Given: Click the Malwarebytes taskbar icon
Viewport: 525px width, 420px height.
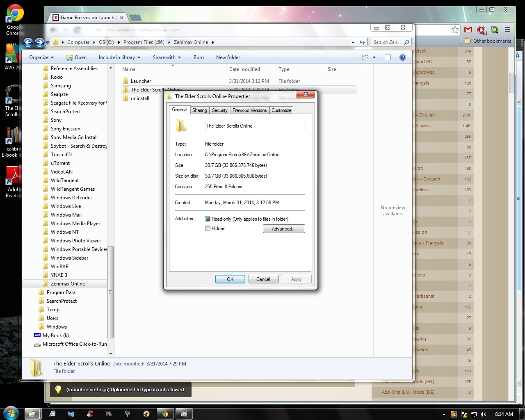Looking at the screenshot, I should pyautogui.click(x=71, y=414).
